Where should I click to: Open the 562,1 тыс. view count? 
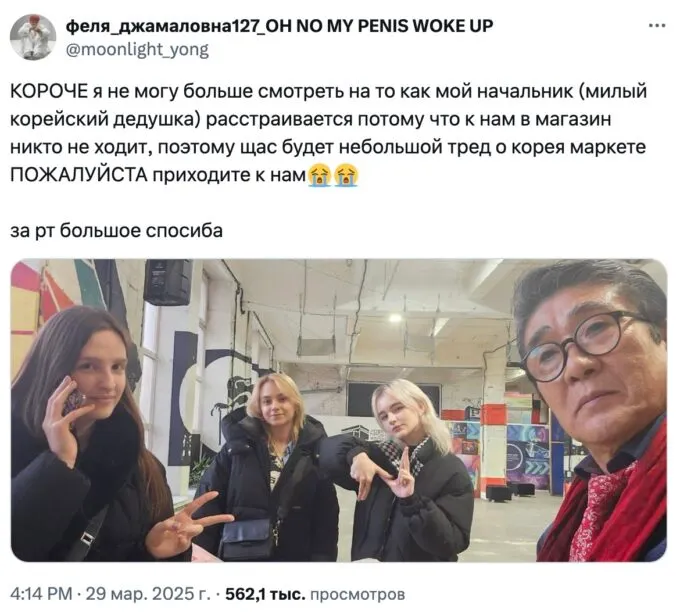point(265,593)
